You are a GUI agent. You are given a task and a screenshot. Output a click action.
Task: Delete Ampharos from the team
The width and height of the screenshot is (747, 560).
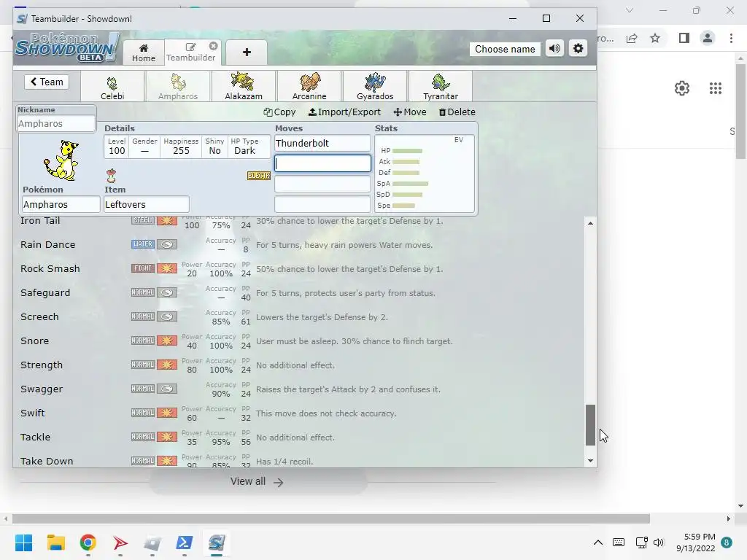[x=457, y=112]
